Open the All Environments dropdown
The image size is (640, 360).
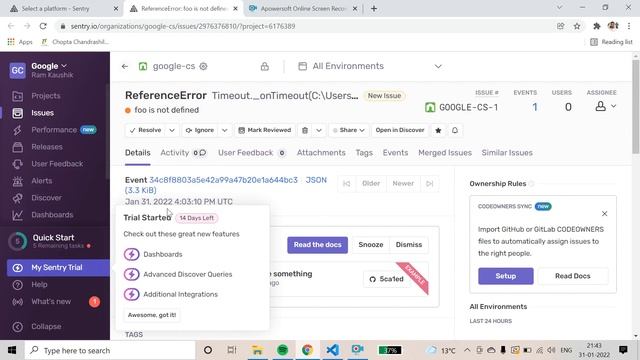[x=369, y=66]
